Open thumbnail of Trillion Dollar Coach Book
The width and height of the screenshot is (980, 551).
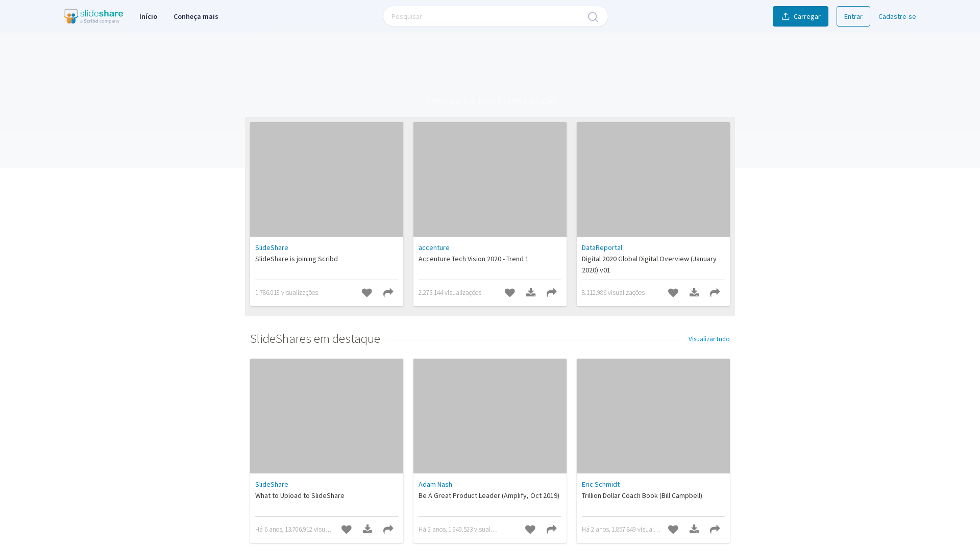pyautogui.click(x=653, y=416)
